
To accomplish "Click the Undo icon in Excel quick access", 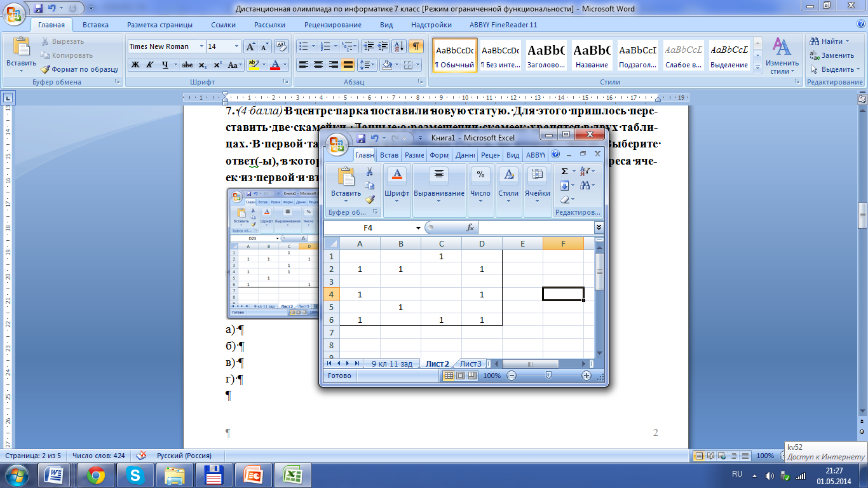I will 375,138.
